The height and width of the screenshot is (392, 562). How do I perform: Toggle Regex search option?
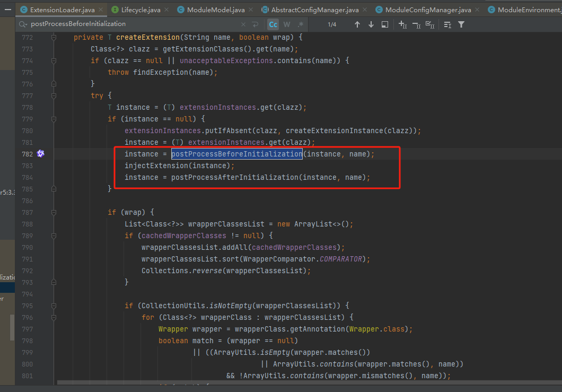coord(301,24)
